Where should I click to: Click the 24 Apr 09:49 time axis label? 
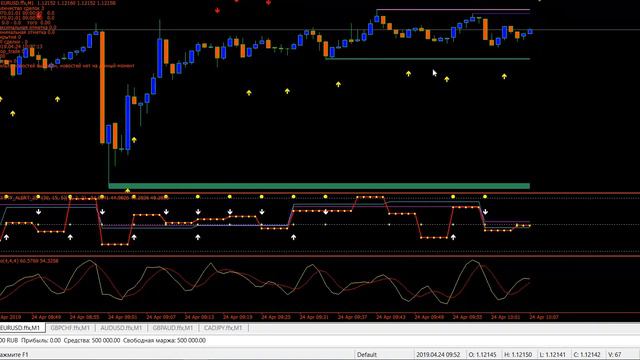click(x=429, y=317)
